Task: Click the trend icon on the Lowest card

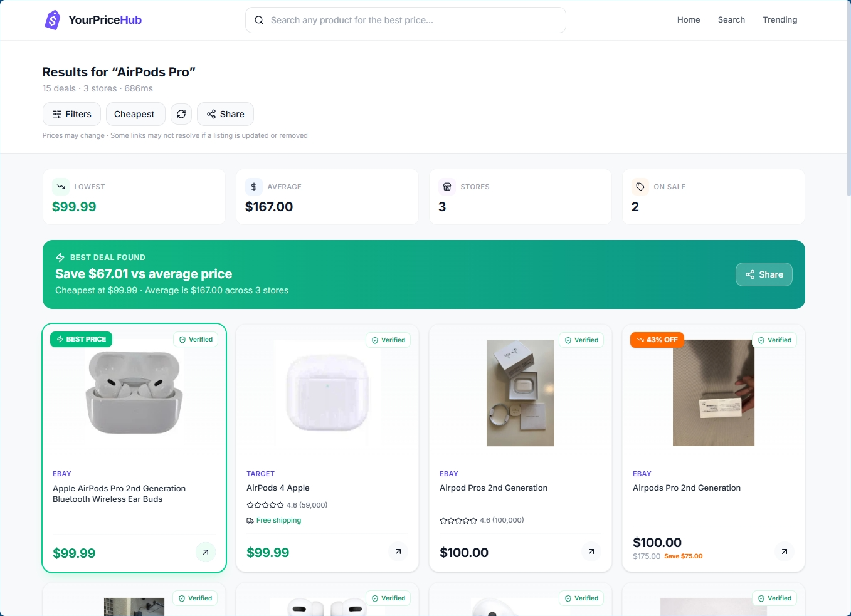Action: (x=61, y=186)
